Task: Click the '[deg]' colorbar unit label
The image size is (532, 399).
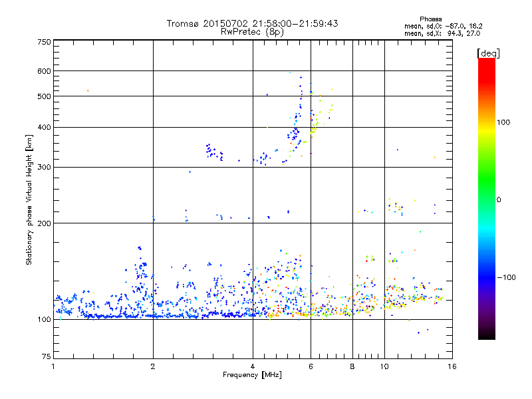Action: tap(488, 53)
